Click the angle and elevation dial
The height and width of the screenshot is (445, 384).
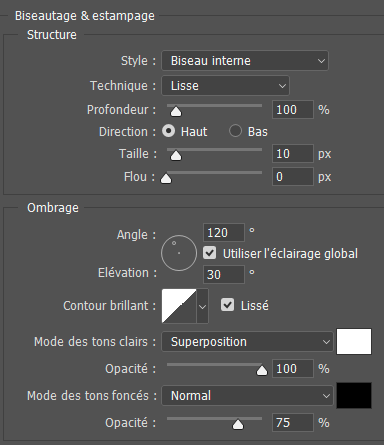179,253
